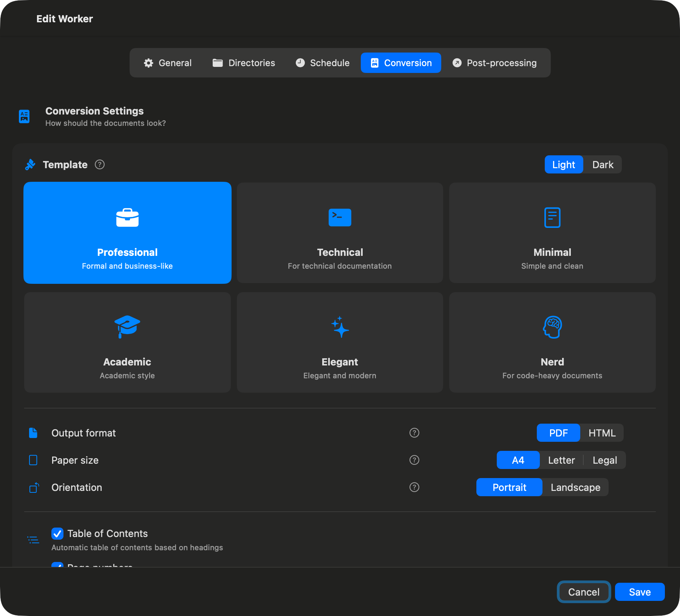Image resolution: width=680 pixels, height=616 pixels.
Task: Set paper size to A4
Action: pos(518,460)
